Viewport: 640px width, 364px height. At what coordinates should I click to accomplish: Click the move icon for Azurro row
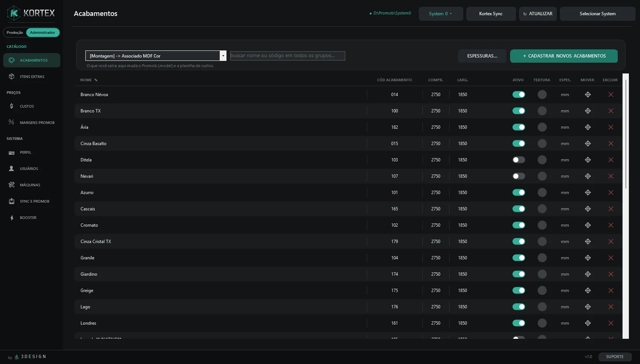click(x=588, y=193)
